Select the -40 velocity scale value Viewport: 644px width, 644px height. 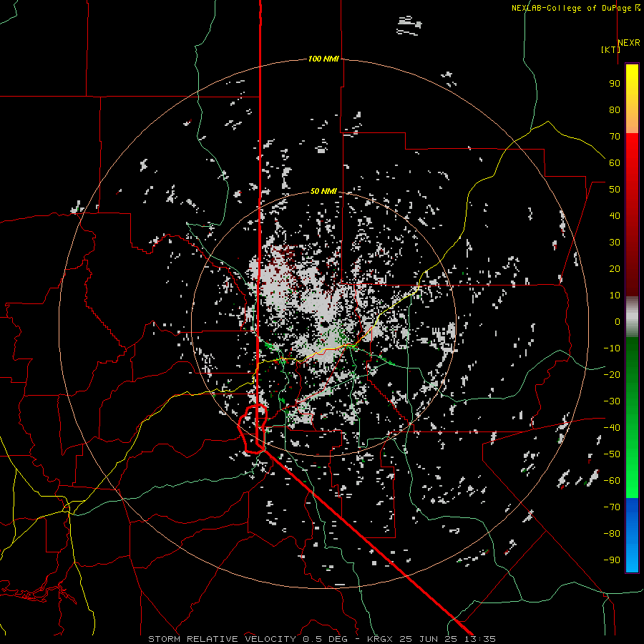[x=612, y=428]
